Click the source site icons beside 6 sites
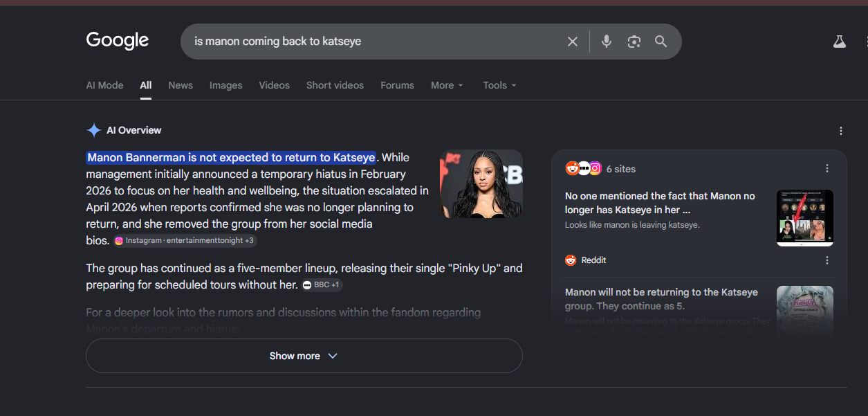This screenshot has height=416, width=868. 583,168
